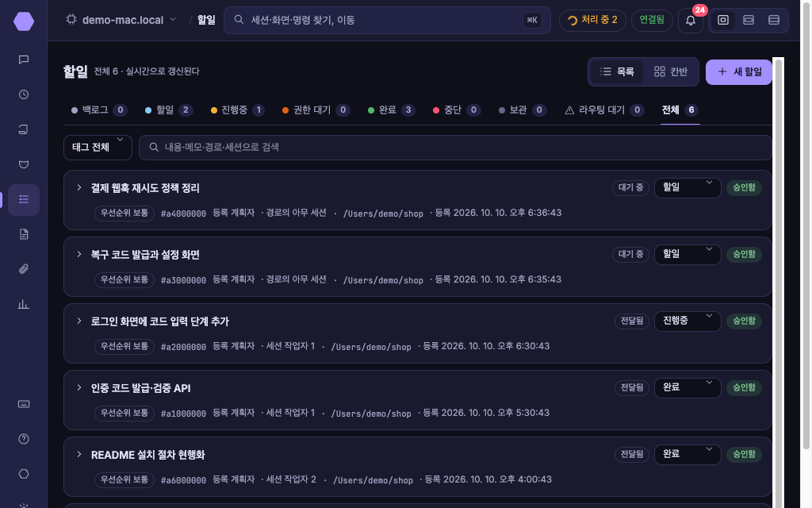
Task: Select the 라우팅 대기 tab
Action: coord(604,110)
